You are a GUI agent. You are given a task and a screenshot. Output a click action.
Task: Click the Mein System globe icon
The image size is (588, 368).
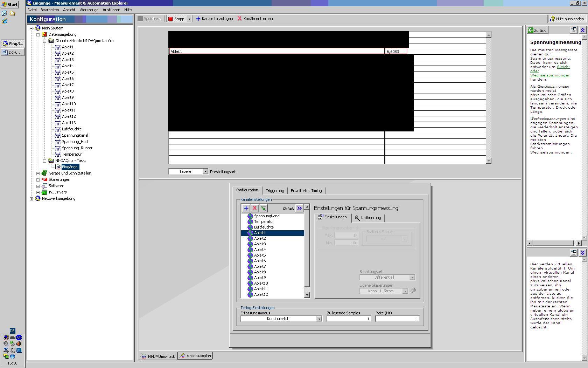click(38, 28)
